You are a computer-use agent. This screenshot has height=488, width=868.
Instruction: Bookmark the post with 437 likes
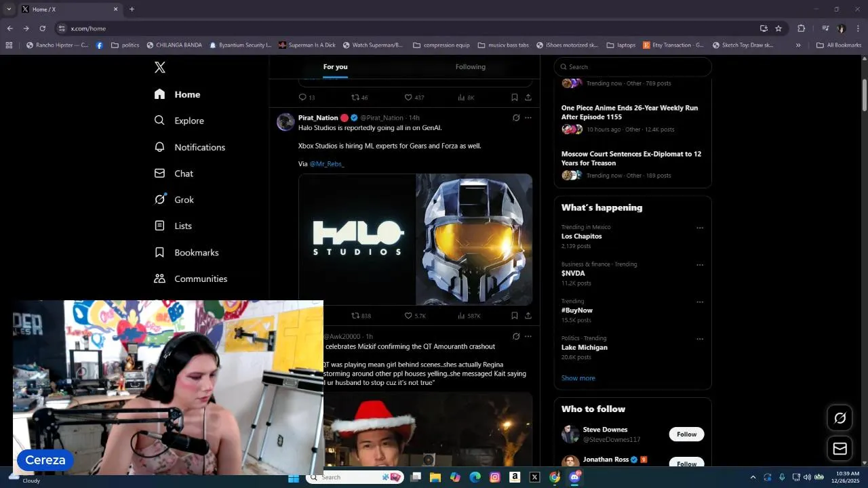(515, 98)
